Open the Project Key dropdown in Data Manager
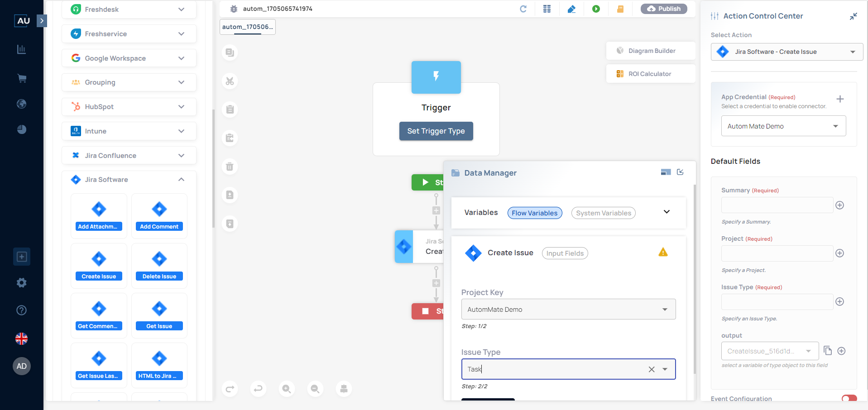Screen dimensions: 868x410 click(x=664, y=309)
